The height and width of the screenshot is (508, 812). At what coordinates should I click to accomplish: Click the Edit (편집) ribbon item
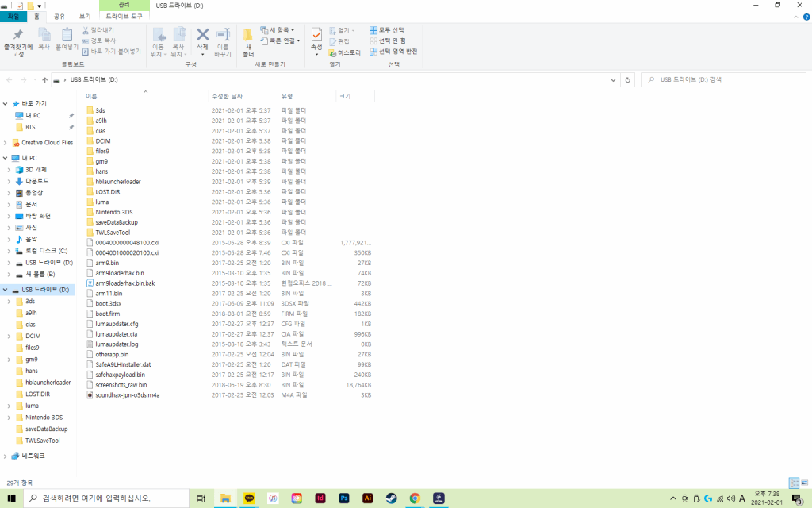tap(339, 41)
